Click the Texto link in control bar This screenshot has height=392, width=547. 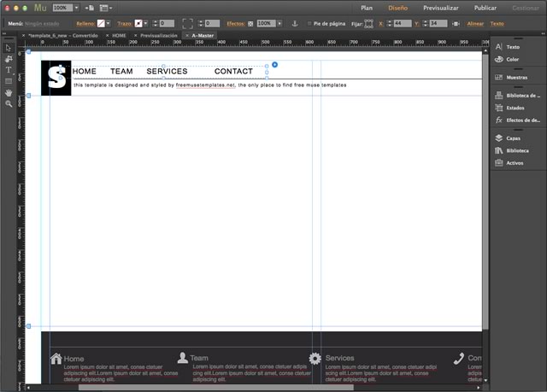497,24
